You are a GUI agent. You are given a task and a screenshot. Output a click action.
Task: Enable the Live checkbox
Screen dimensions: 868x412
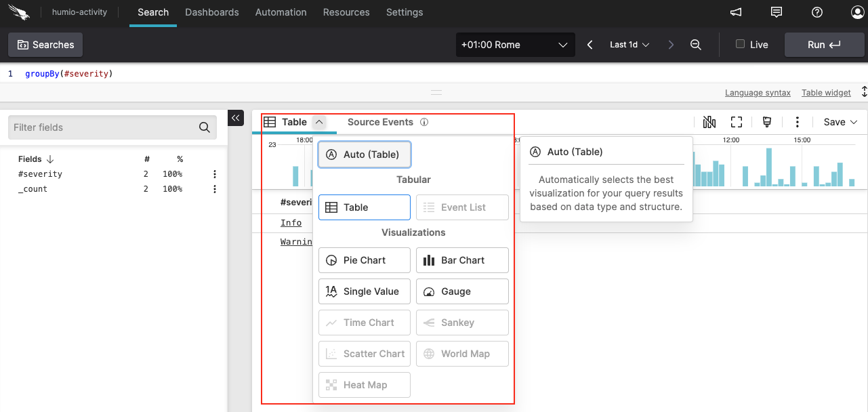click(x=739, y=44)
